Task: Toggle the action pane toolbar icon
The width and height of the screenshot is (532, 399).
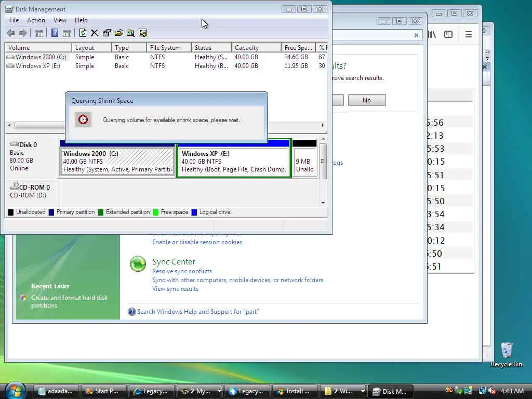Action: point(67,33)
